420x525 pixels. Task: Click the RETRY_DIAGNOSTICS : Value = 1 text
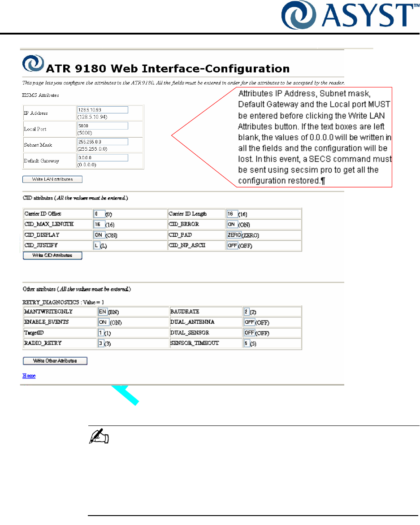(63, 302)
